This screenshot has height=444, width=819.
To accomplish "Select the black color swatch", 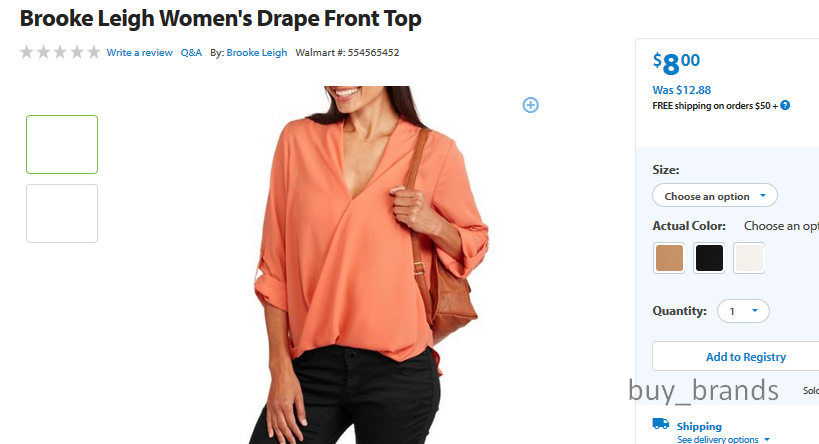I will pos(709,258).
